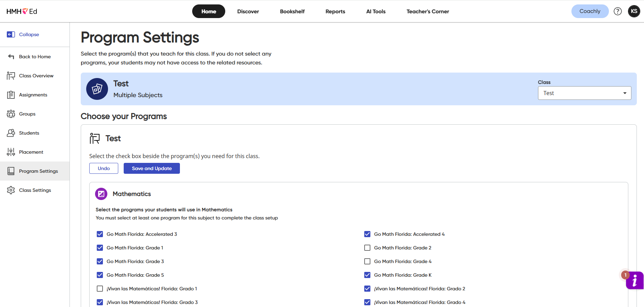The image size is (644, 307).
Task: Click the Placement sliders icon
Action: pos(11,152)
